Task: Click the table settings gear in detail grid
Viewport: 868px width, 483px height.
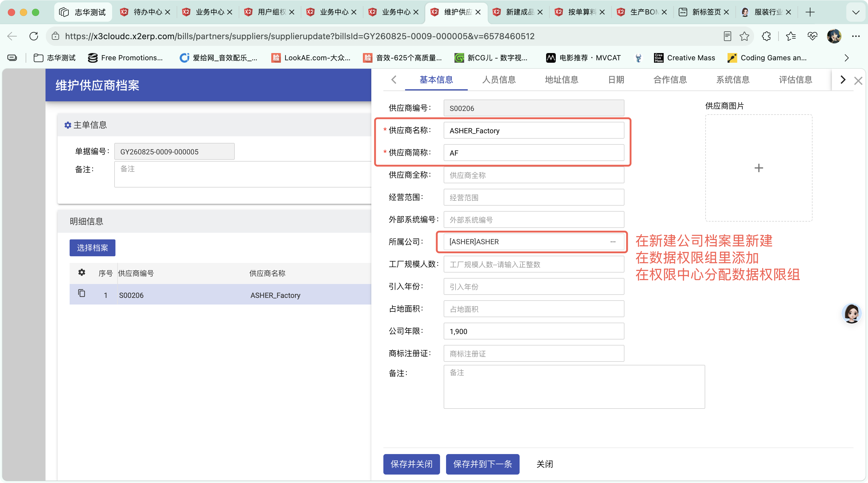Action: pyautogui.click(x=82, y=272)
